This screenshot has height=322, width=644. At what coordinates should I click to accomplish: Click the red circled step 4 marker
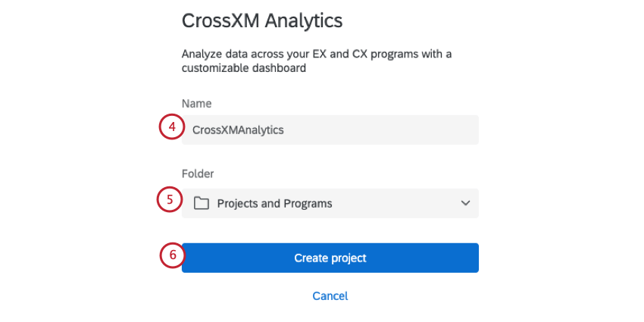click(x=172, y=127)
